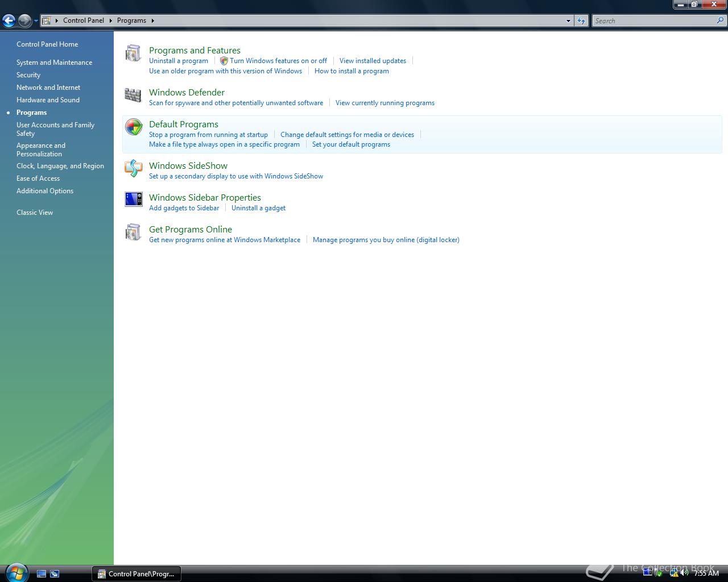Click the Forward navigation arrow button
The image size is (728, 582).
pyautogui.click(x=24, y=21)
